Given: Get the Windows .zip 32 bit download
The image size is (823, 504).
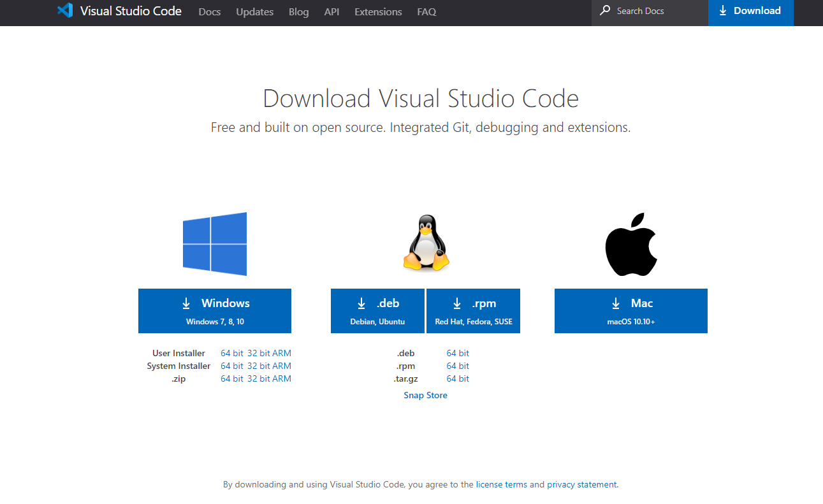Looking at the screenshot, I should click(259, 378).
